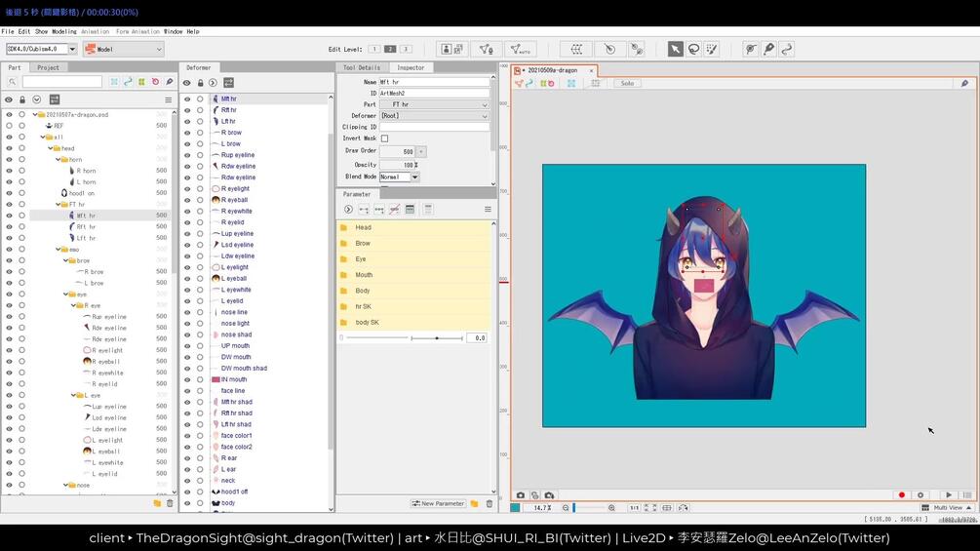Click the trash icon in Part panel bottom
Image resolution: width=980 pixels, height=551 pixels.
pyautogui.click(x=170, y=503)
